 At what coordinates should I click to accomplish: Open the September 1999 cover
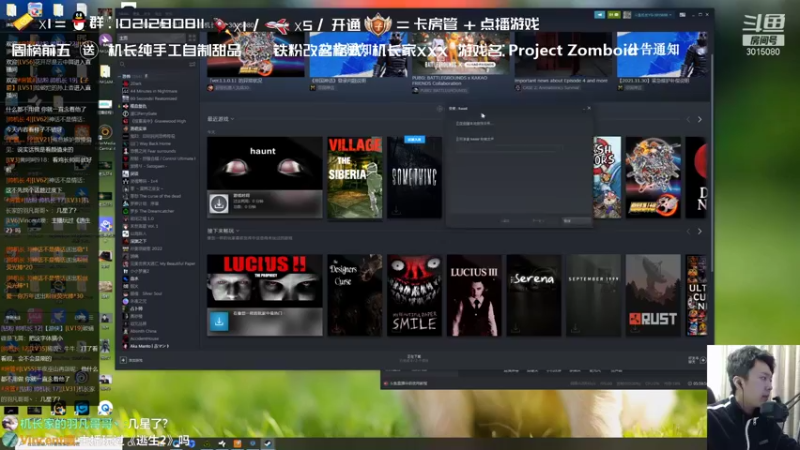click(593, 295)
